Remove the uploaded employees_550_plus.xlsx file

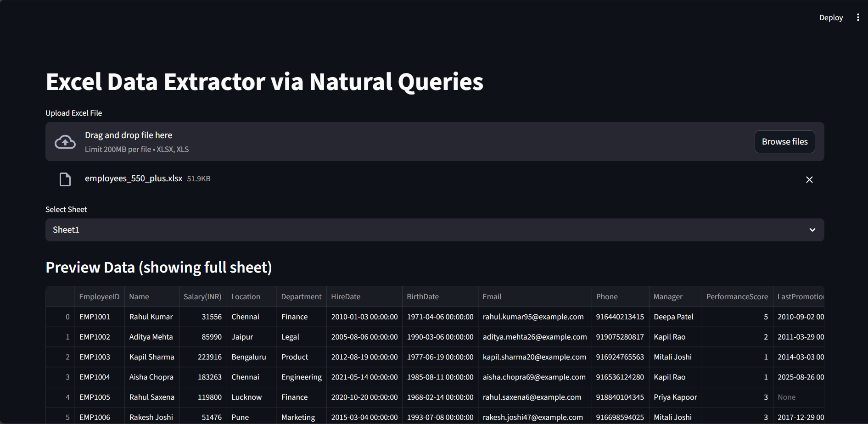tap(809, 180)
